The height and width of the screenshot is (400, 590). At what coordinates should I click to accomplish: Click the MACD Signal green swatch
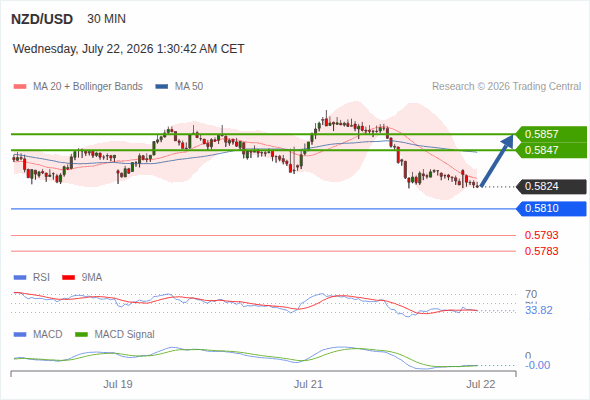point(81,335)
